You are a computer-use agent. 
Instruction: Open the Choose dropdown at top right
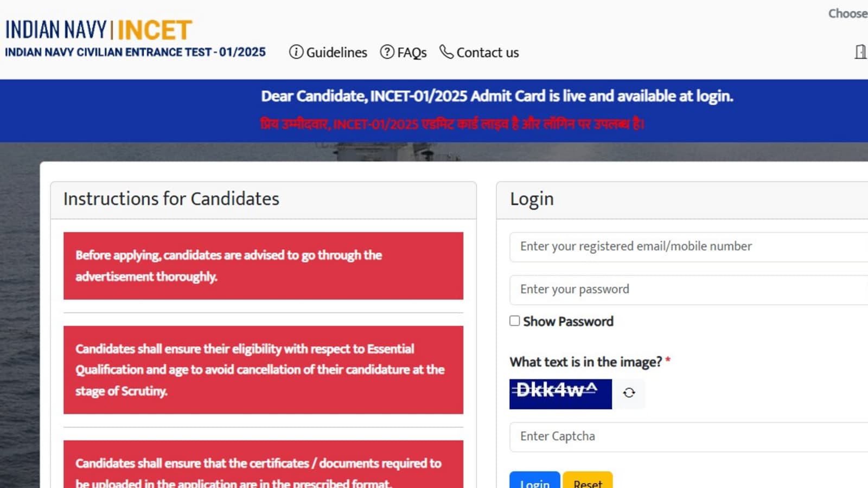pyautogui.click(x=847, y=14)
